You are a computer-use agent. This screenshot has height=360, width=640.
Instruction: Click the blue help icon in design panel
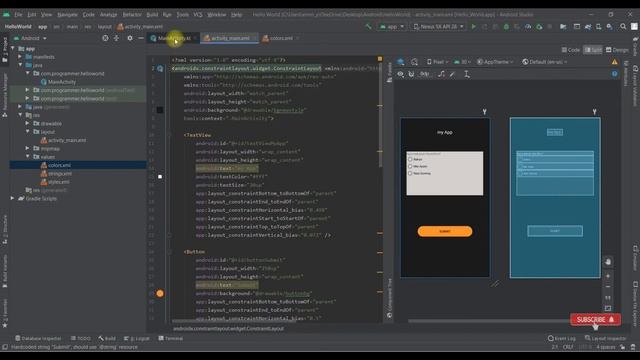[614, 74]
